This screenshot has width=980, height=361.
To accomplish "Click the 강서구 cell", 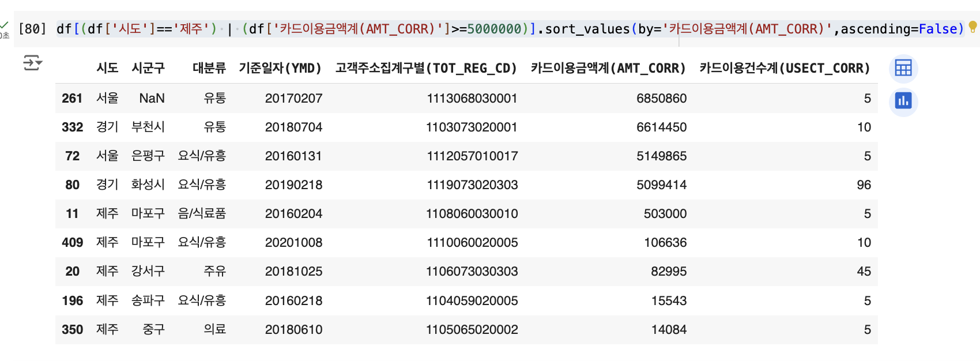I will click(x=148, y=271).
